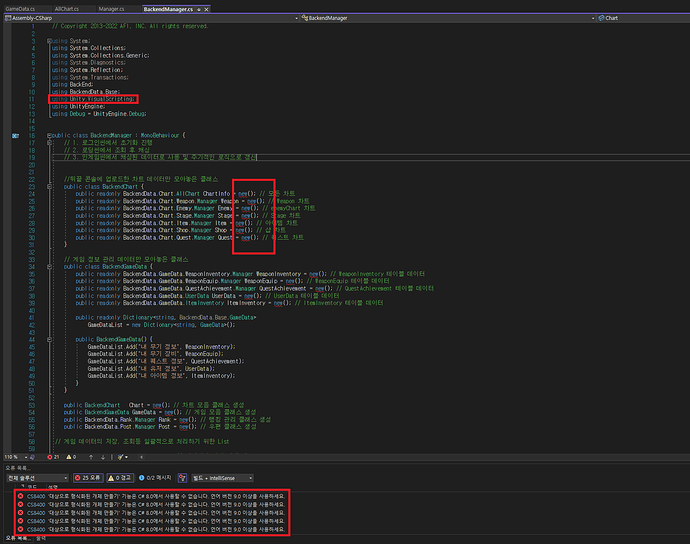The height and width of the screenshot is (544, 690).
Task: Switch to the 오류 목록 bottom tab
Action: 18,538
